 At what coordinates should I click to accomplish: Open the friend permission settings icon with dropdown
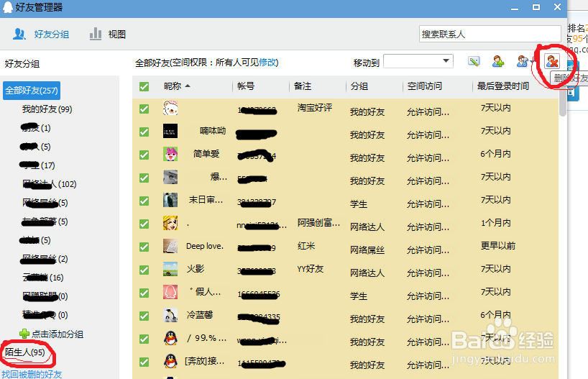[524, 61]
